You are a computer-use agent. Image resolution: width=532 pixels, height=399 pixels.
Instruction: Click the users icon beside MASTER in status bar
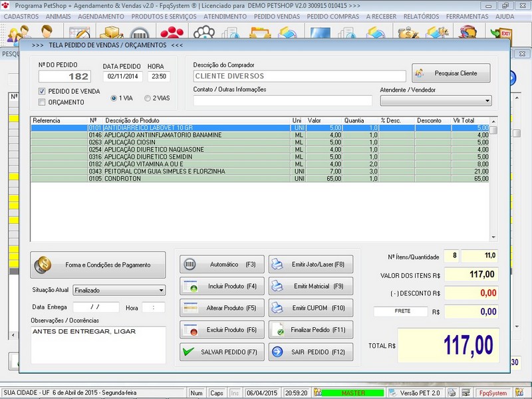(317, 392)
